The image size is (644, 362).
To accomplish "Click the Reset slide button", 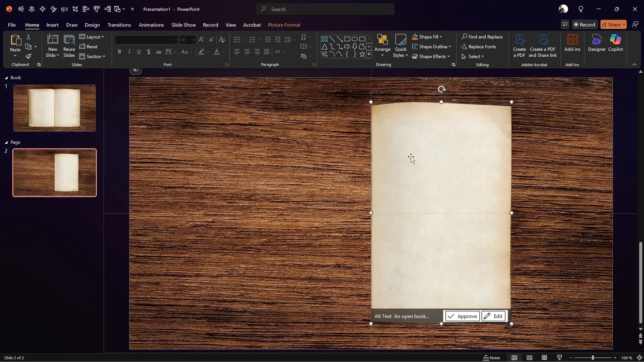I will click(89, 47).
